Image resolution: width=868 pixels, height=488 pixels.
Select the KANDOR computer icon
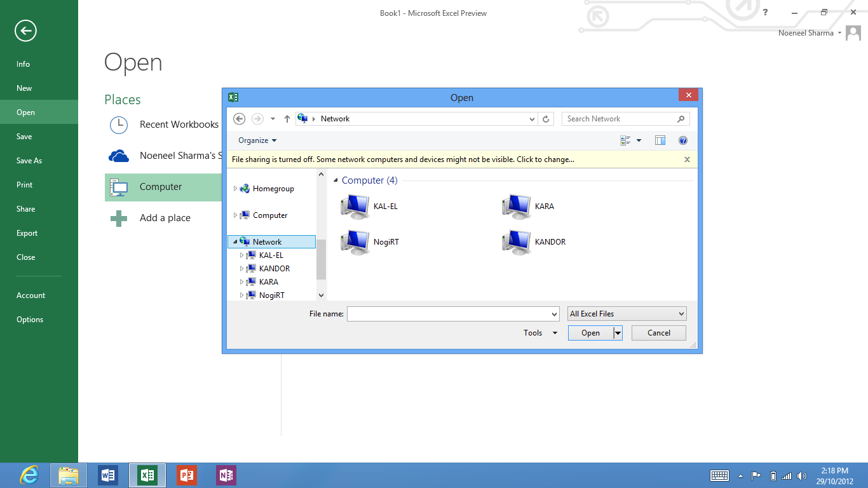click(516, 242)
